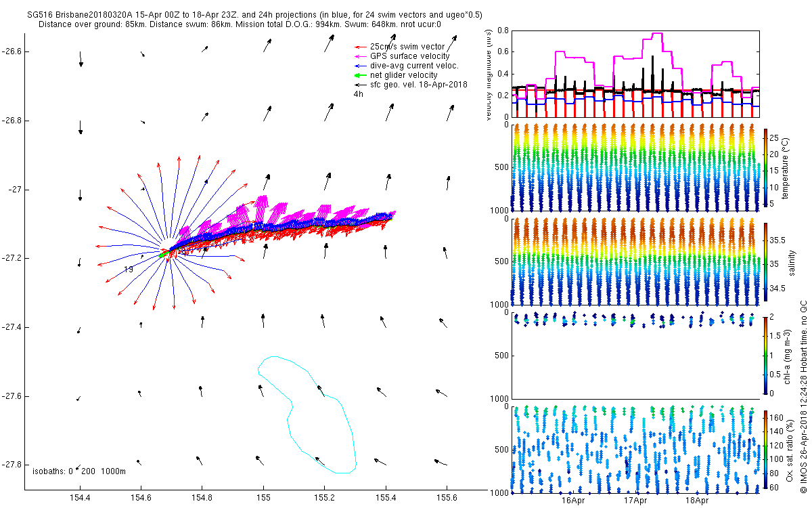
Task: Click the green net glider velocity legend arrow
Action: click(x=362, y=75)
